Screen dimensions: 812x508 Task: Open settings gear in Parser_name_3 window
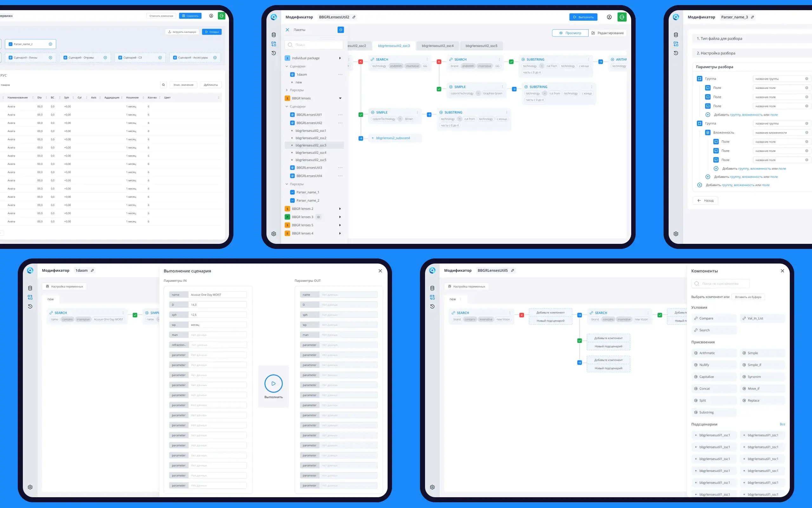(x=676, y=234)
